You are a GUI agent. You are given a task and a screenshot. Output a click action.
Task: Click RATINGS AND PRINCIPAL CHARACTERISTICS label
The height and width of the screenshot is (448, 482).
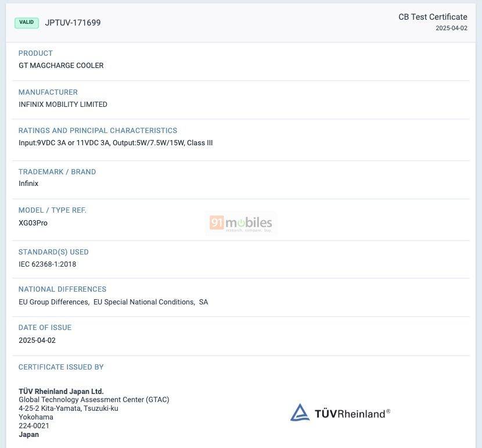pyautogui.click(x=98, y=130)
